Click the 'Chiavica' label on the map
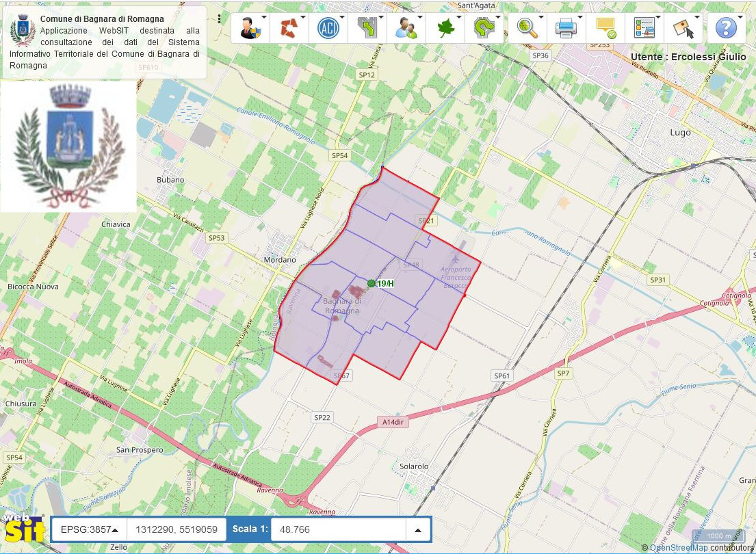 116,224
